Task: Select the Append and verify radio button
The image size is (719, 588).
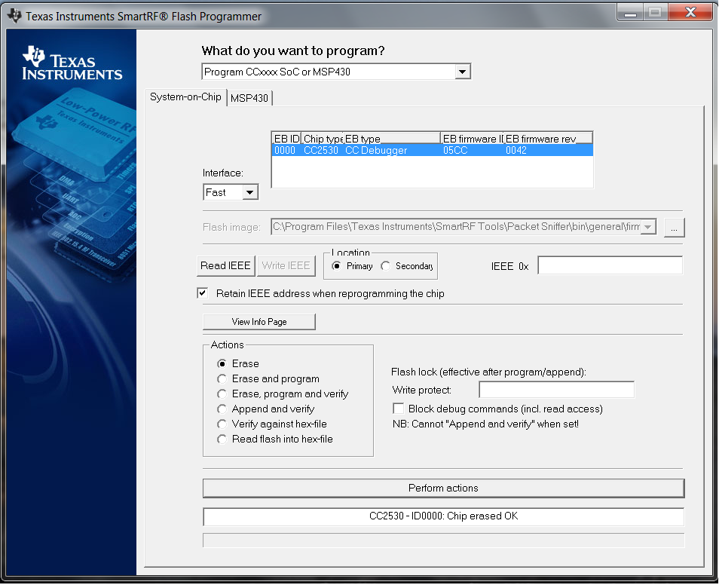Action: click(x=222, y=409)
